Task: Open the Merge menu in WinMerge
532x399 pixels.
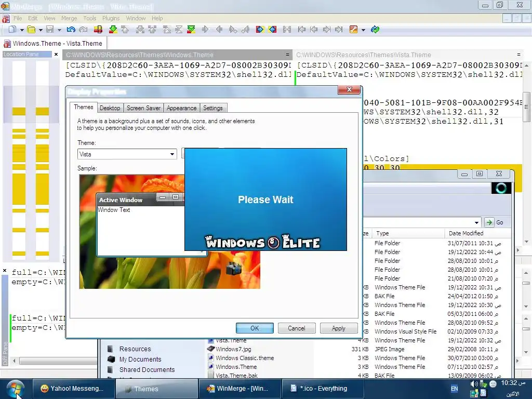Action: 69,18
